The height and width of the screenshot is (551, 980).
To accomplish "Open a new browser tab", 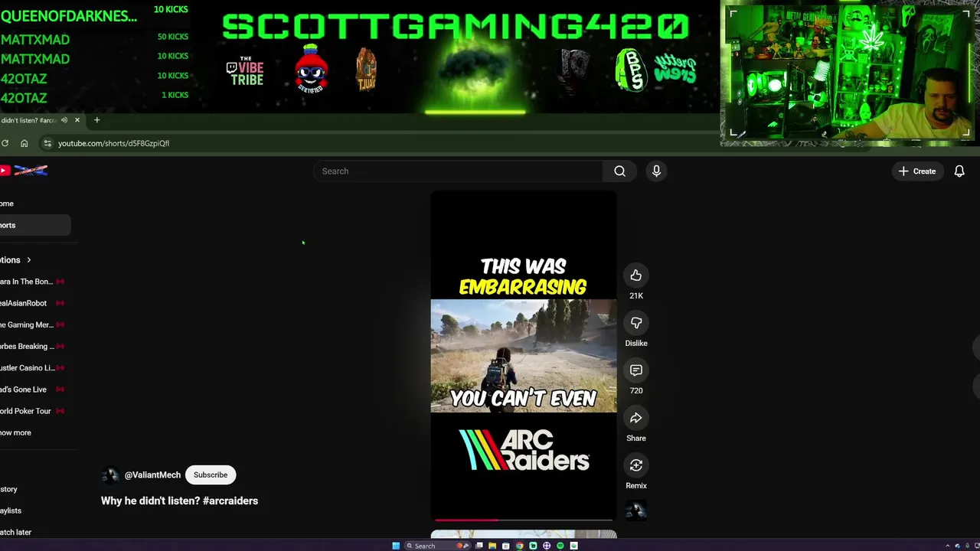I will [x=96, y=120].
